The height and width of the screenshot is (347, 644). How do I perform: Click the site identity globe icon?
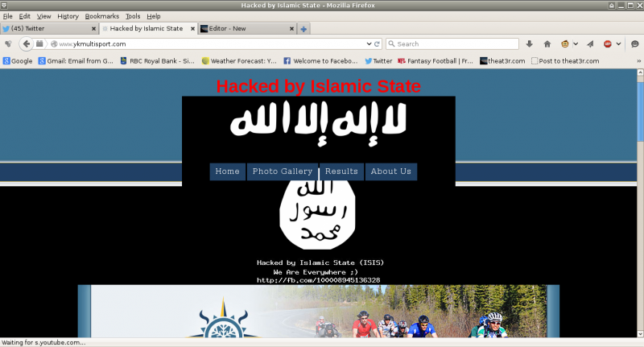tap(54, 44)
